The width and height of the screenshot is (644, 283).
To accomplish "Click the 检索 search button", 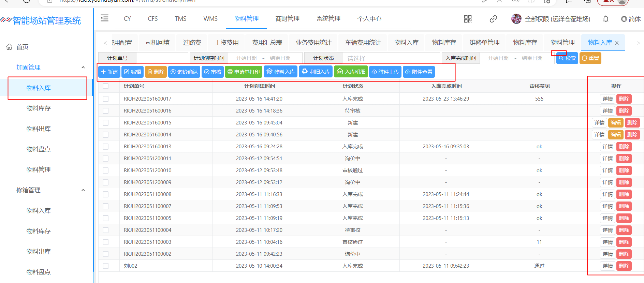I will tap(567, 58).
